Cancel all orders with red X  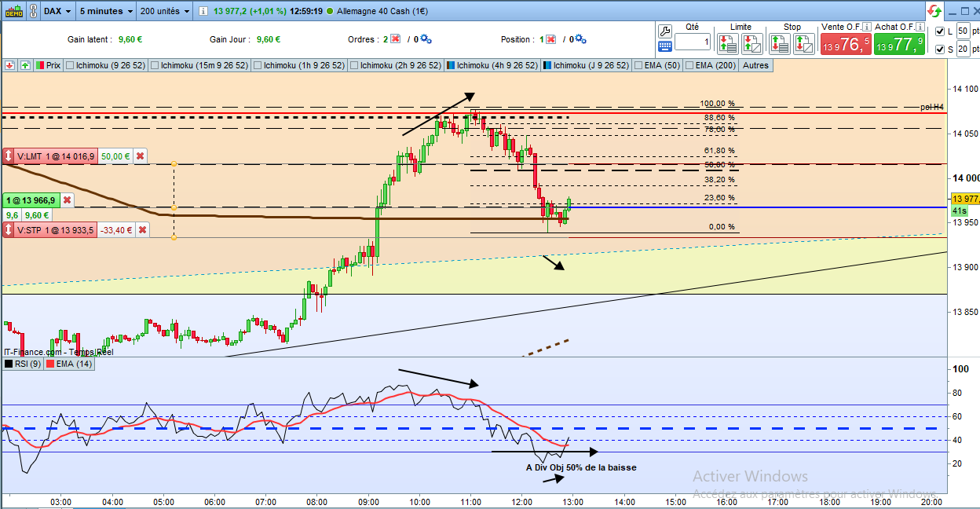point(395,38)
